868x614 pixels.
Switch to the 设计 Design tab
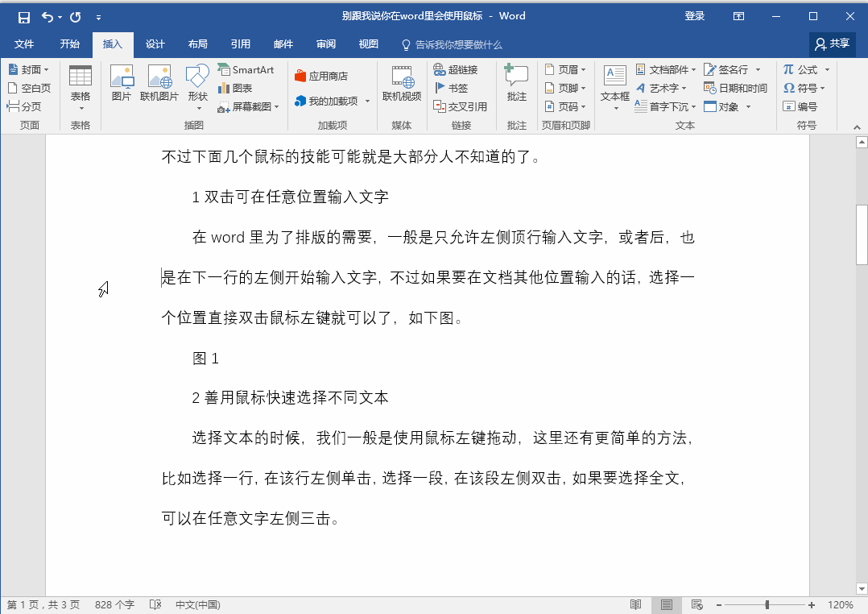coord(155,44)
